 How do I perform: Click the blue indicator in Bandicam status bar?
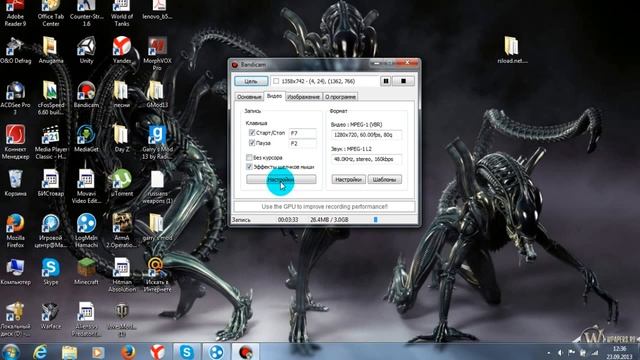[376, 220]
